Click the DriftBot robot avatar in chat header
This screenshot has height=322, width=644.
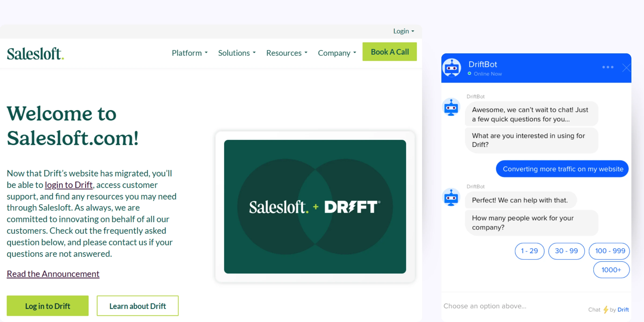pyautogui.click(x=452, y=68)
